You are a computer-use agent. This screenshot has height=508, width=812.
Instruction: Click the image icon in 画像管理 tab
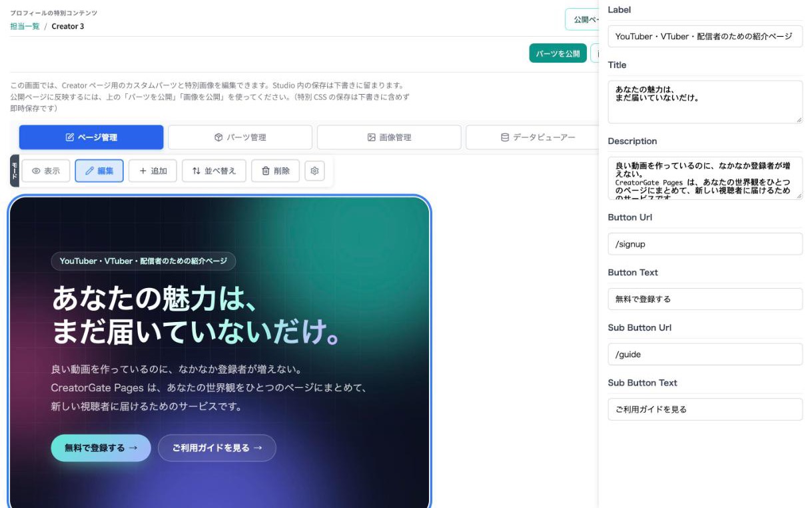372,137
